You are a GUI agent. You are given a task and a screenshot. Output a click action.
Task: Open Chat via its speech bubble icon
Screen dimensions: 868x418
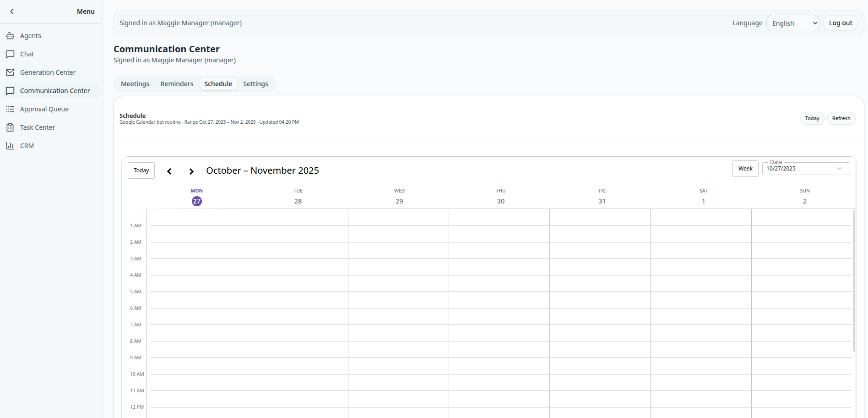coord(10,54)
